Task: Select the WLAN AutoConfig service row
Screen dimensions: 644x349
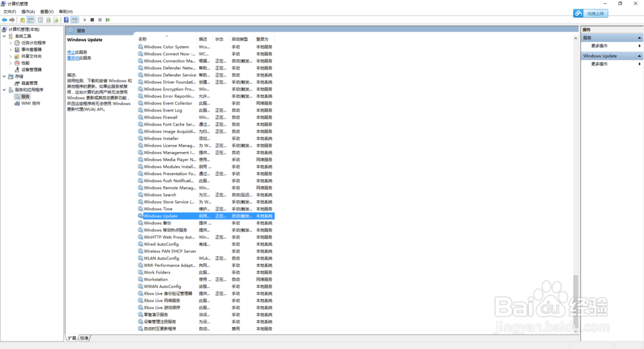Action: point(206,258)
